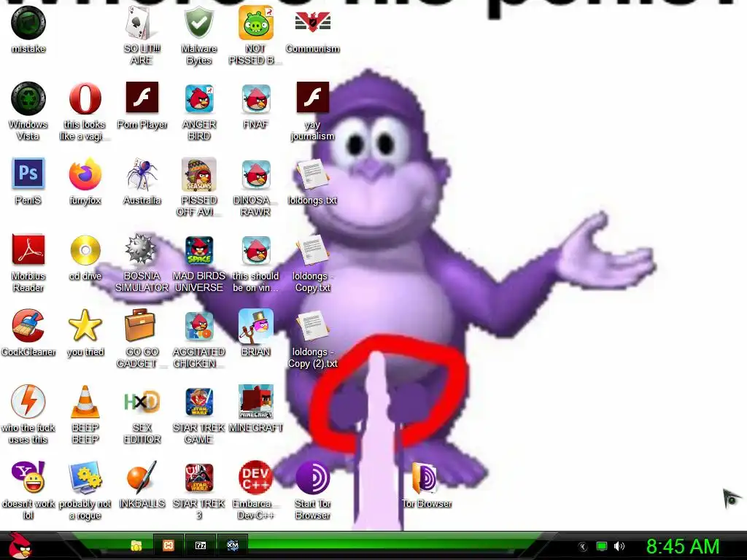Launch the HxD 'SEX EDITIOR' icon
747x560 pixels.
[142, 402]
